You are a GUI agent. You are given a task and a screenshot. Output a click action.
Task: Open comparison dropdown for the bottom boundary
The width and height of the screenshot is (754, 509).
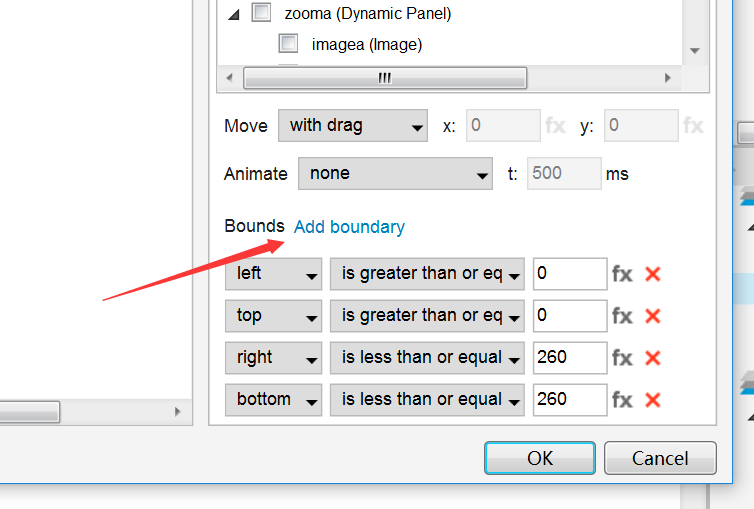(x=427, y=400)
